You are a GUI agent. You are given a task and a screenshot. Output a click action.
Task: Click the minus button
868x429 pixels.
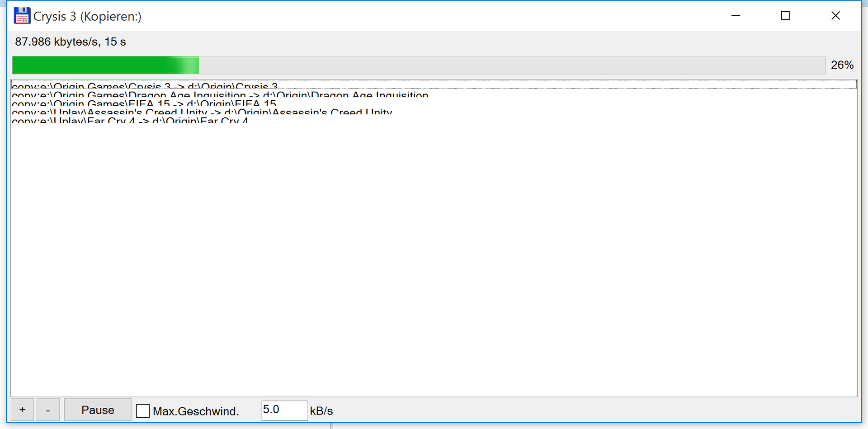point(48,410)
